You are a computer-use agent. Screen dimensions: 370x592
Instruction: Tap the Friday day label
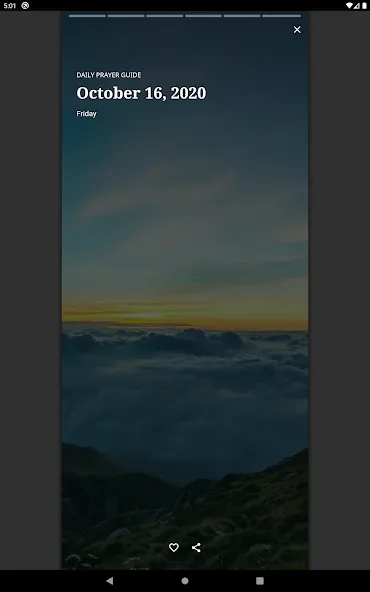tap(86, 114)
